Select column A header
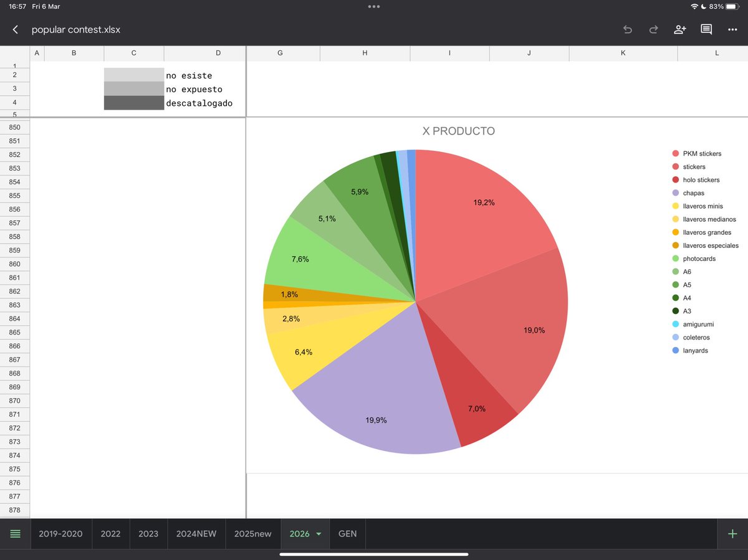The height and width of the screenshot is (560, 748). (37, 53)
